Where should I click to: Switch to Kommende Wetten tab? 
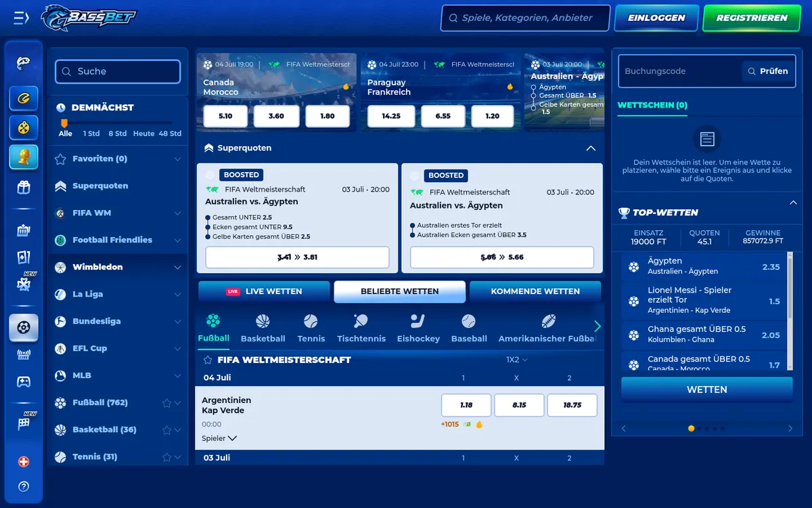535,291
